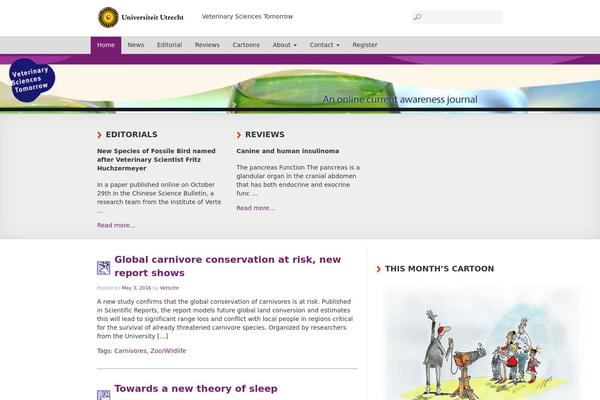This screenshot has width=600, height=400.
Task: Click the post icon beside Towards a new theory
Action: (x=103, y=395)
